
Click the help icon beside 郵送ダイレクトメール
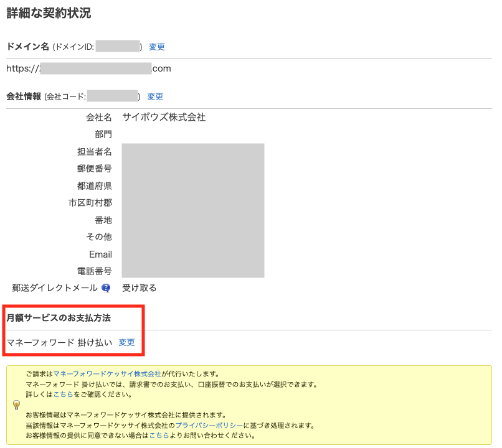coord(106,288)
